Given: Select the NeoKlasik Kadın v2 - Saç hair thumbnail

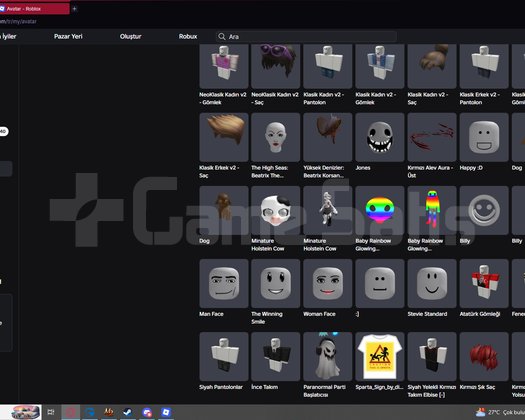Looking at the screenshot, I should [x=276, y=66].
